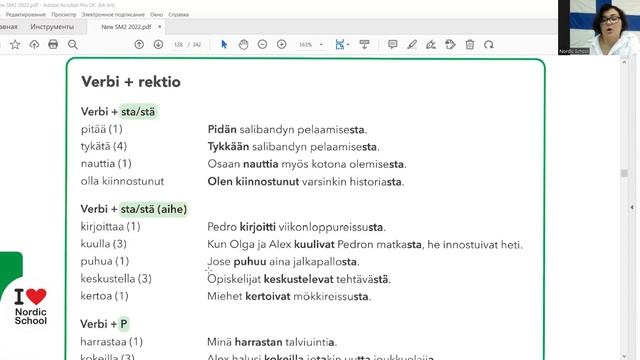Activate the hand pan tool

click(x=243, y=44)
